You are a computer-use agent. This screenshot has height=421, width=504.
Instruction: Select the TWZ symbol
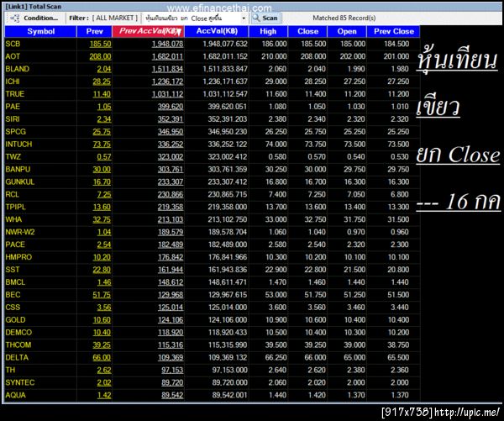13,156
